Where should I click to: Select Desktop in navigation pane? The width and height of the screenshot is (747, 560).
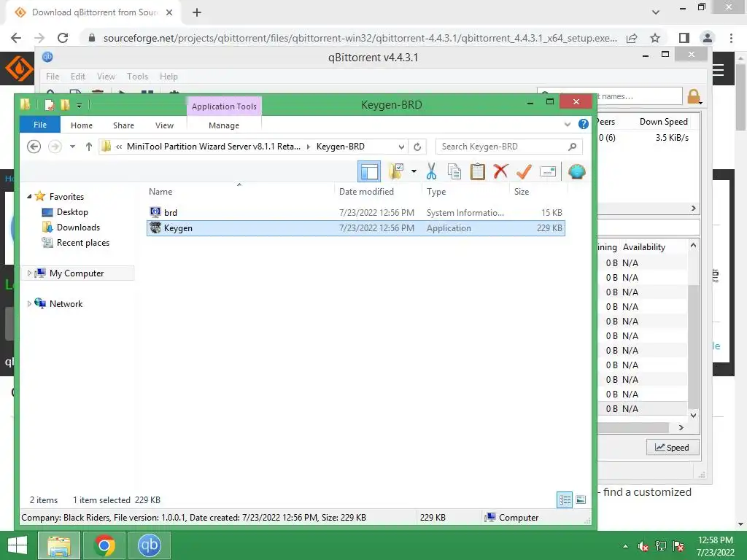tap(72, 212)
